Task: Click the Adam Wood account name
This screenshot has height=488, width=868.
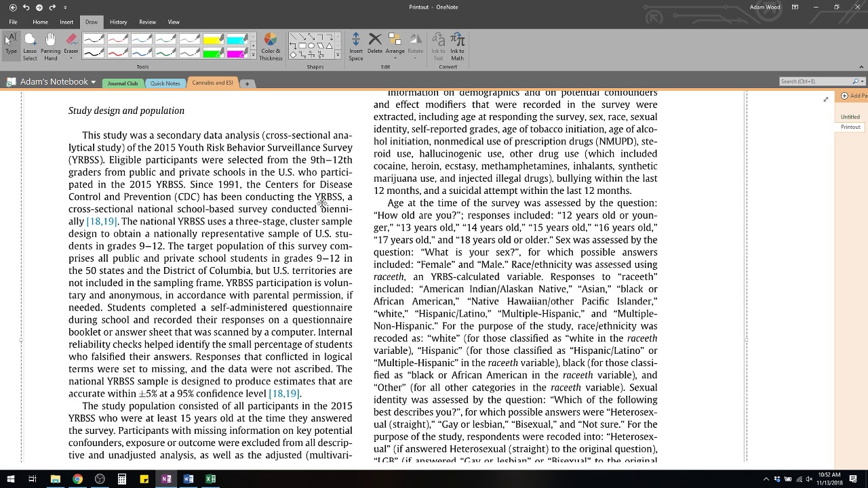Action: (765, 7)
